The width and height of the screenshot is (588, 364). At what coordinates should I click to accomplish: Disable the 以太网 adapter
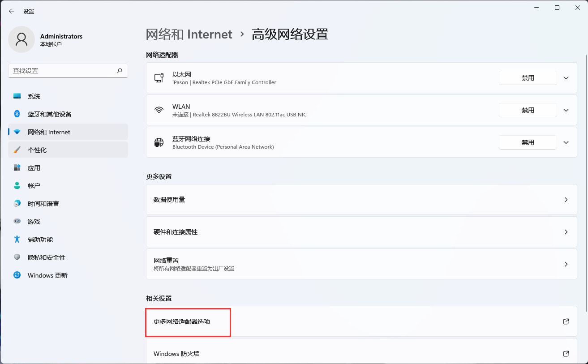[528, 77]
